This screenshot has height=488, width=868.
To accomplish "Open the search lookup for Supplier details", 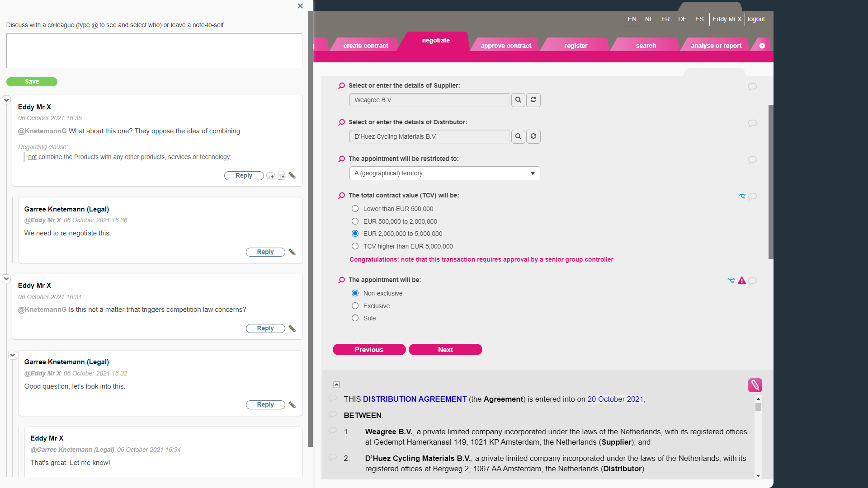I will 518,100.
